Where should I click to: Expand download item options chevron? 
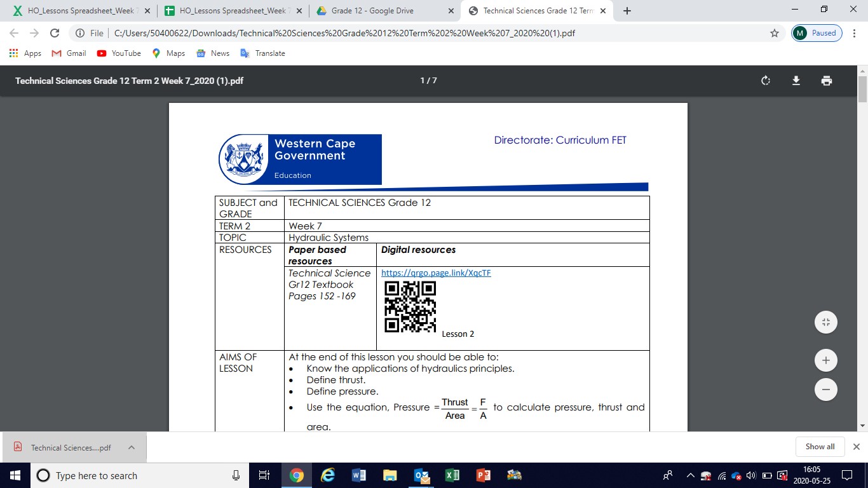point(132,447)
